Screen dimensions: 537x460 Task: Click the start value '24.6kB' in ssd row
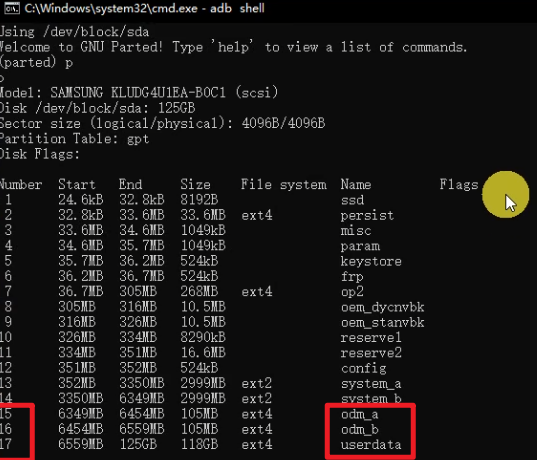click(x=81, y=200)
